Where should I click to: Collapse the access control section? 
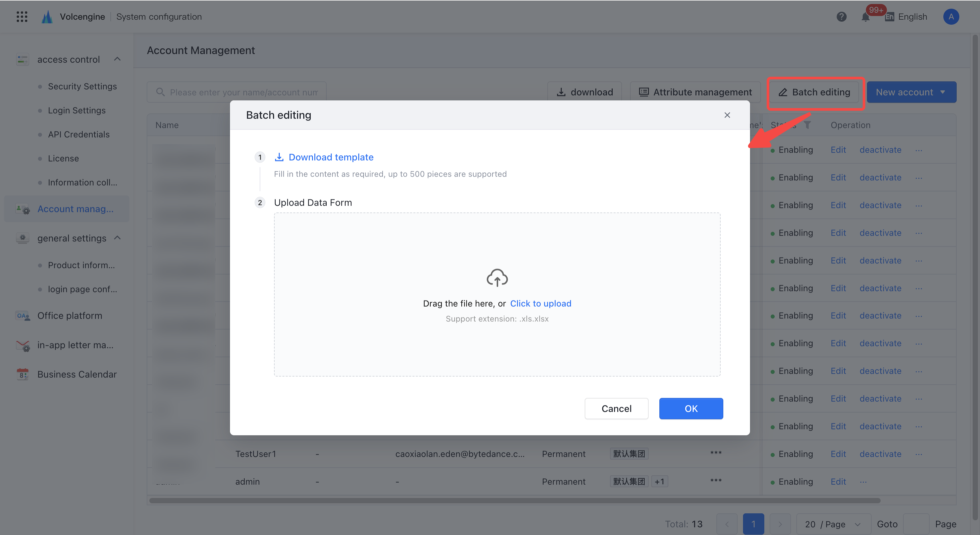pos(118,59)
